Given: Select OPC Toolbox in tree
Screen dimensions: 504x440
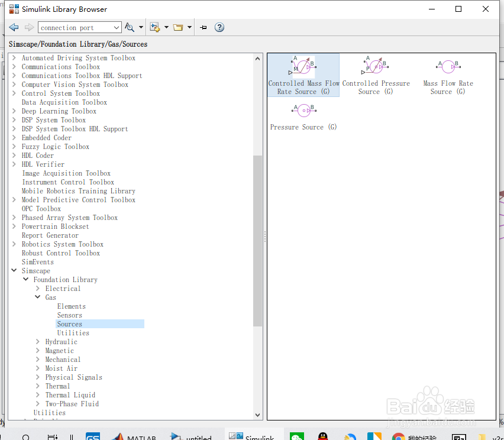Looking at the screenshot, I should 41,209.
